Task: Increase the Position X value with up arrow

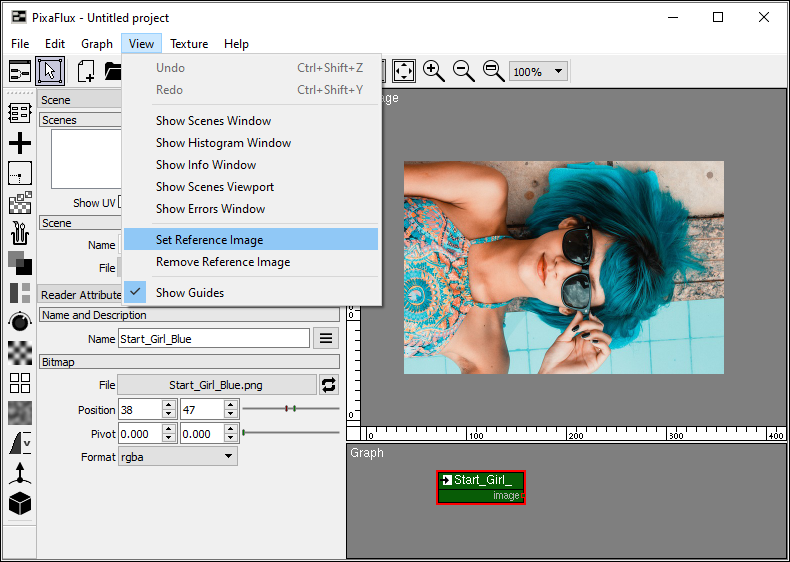Action: point(169,405)
